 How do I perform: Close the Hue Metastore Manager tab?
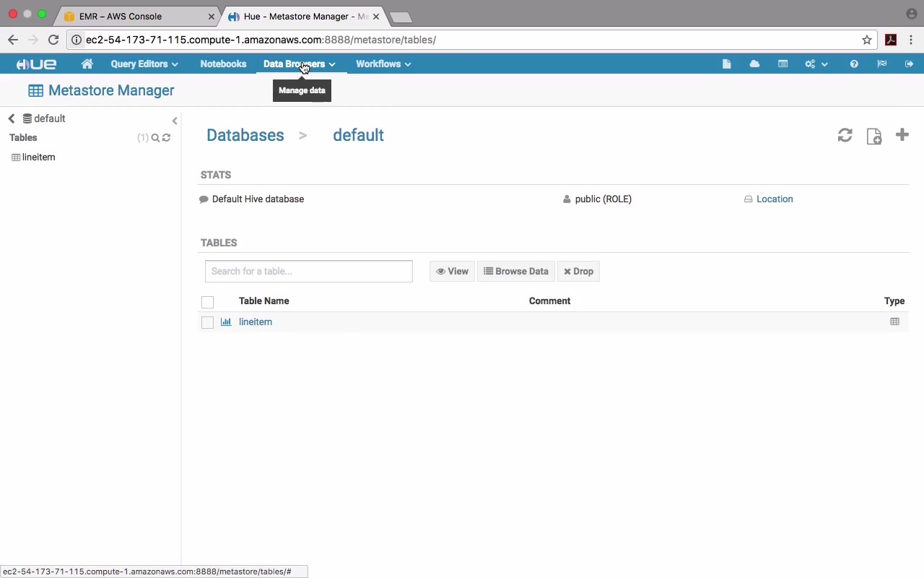coord(376,16)
